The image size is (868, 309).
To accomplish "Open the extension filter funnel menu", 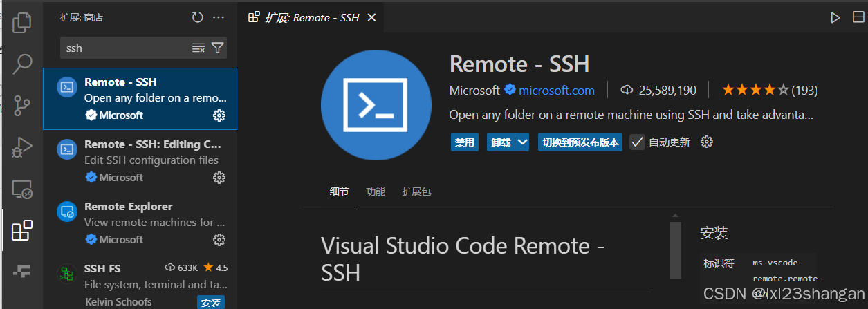I will (x=217, y=48).
